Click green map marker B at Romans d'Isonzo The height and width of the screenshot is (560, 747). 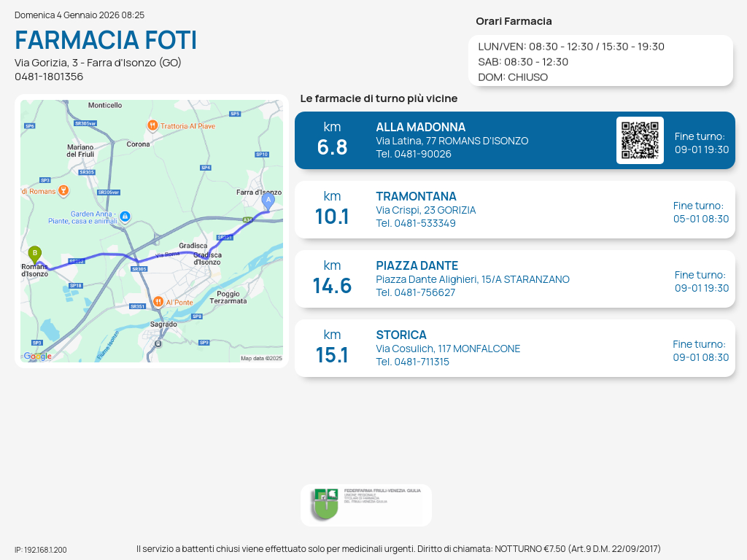(34, 254)
